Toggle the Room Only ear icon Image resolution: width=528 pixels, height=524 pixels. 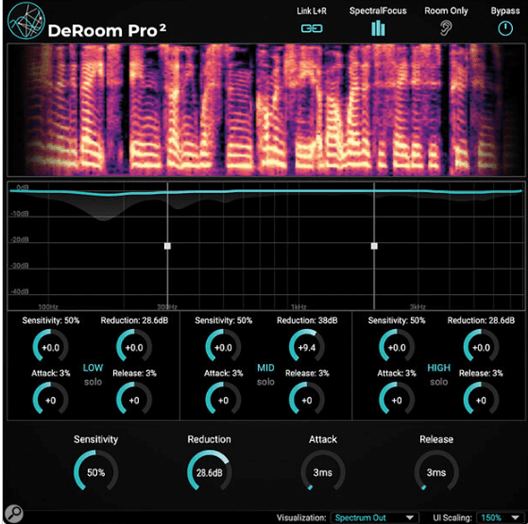(x=446, y=28)
